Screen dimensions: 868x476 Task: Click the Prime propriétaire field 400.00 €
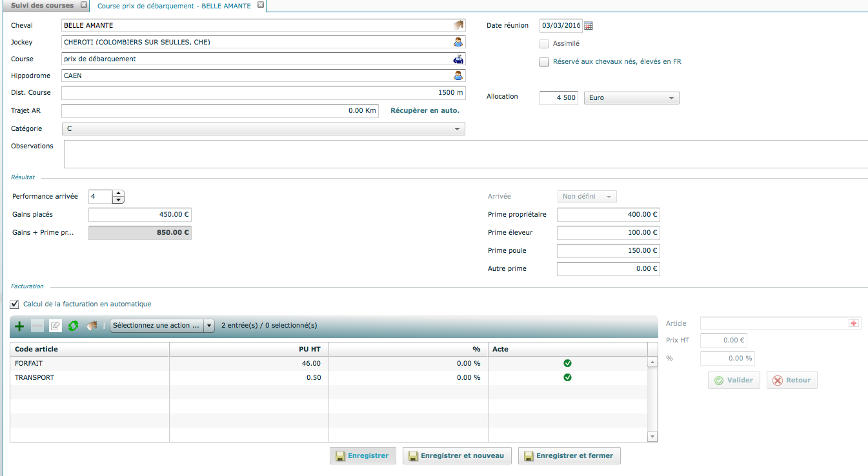pyautogui.click(x=609, y=215)
